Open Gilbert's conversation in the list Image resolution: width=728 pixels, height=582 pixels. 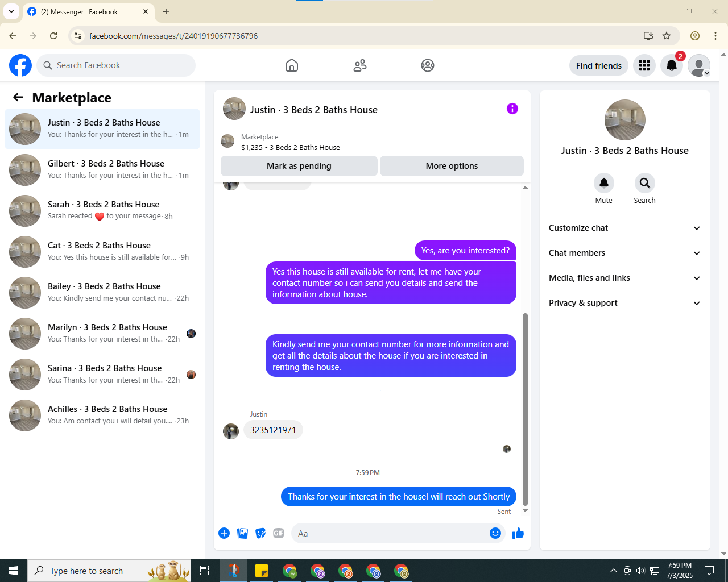102,170
